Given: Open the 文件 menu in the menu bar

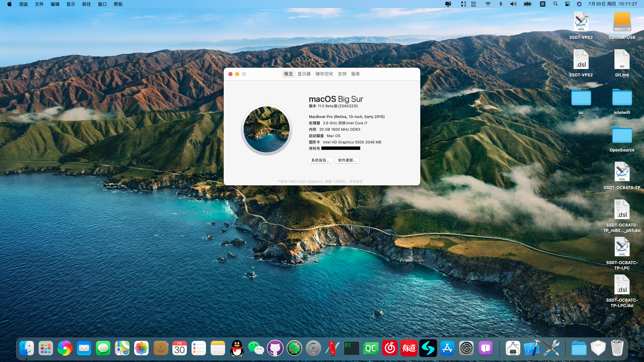Looking at the screenshot, I should pos(39,4).
